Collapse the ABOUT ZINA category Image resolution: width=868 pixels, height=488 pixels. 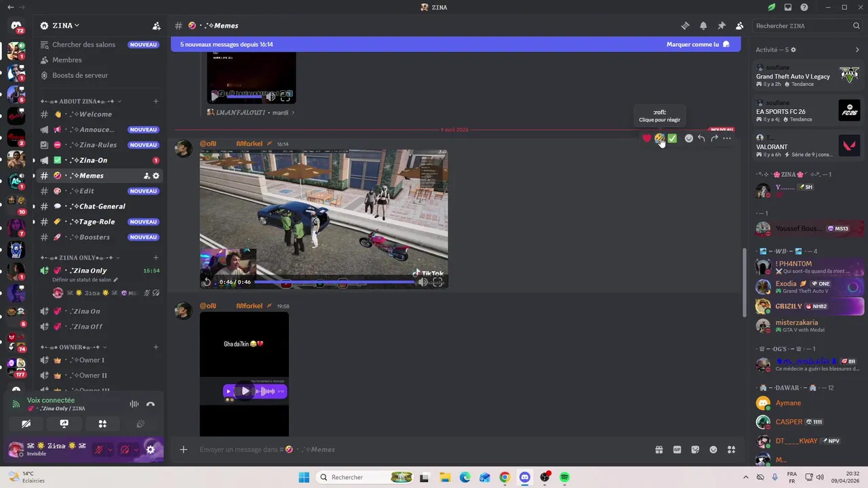[81, 101]
